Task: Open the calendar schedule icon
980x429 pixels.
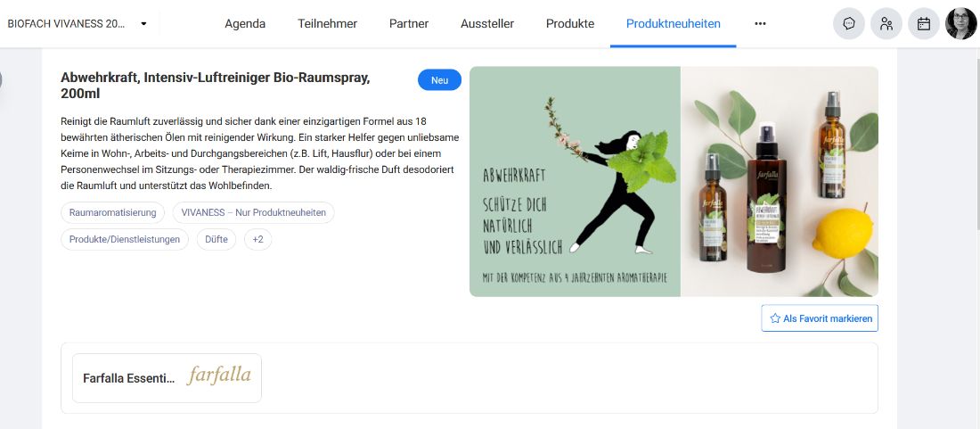Action: click(x=924, y=24)
